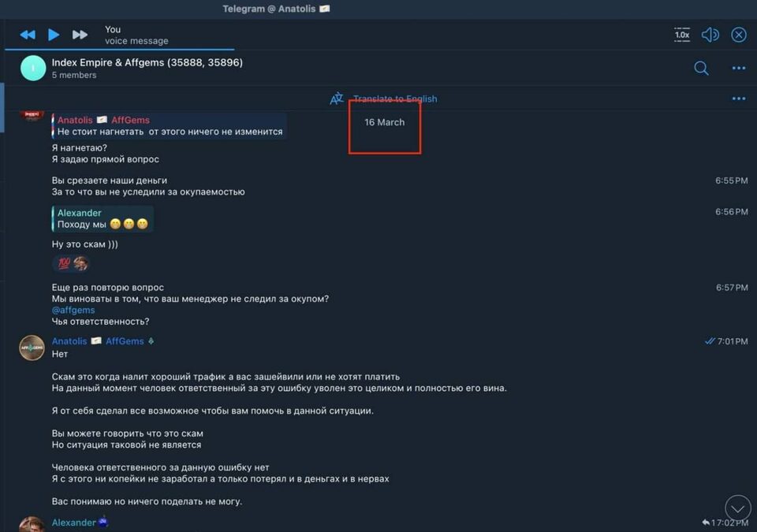The image size is (757, 532).
Task: Play the voice message
Action: [x=54, y=35]
